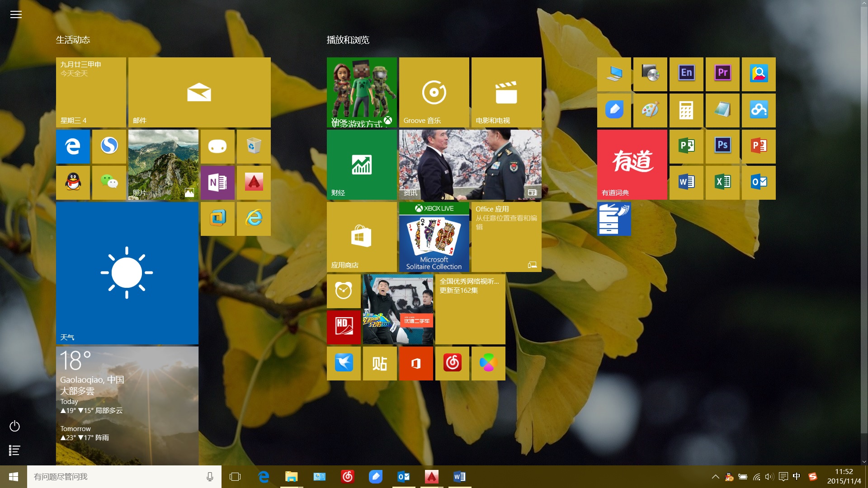This screenshot has height=488, width=868.
Task: Open the red HD video tile
Action: 344,327
